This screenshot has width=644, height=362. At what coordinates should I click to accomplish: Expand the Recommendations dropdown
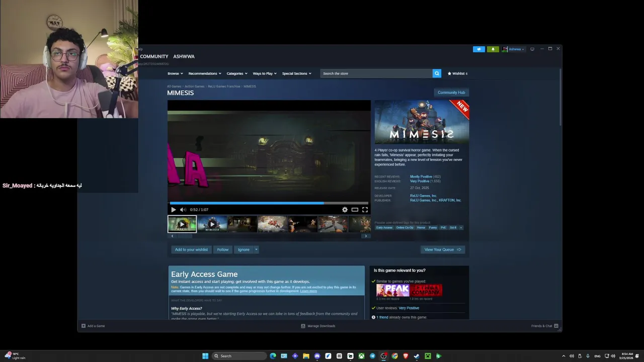204,73
